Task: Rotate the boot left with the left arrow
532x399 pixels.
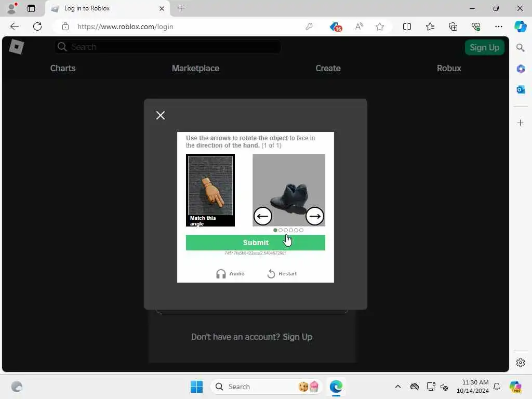Action: point(262,216)
